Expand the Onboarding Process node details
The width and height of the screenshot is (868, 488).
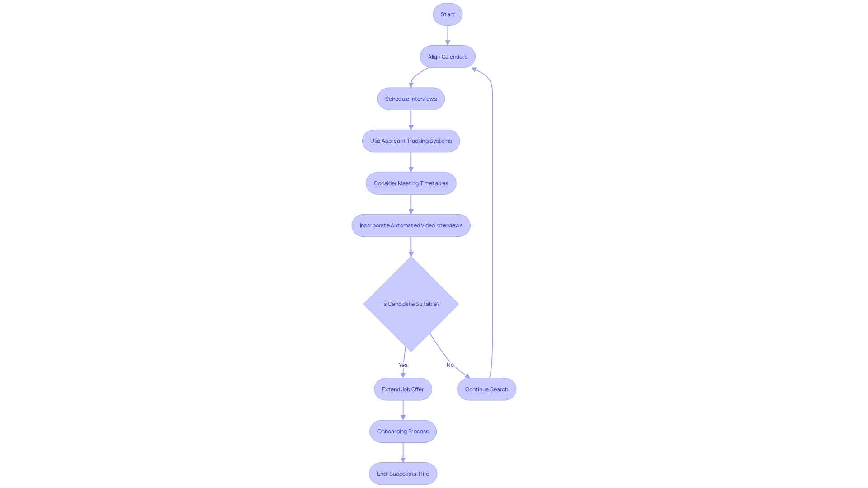point(402,432)
